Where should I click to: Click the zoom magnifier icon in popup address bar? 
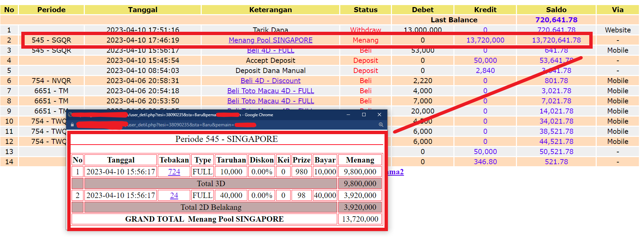tap(381, 125)
